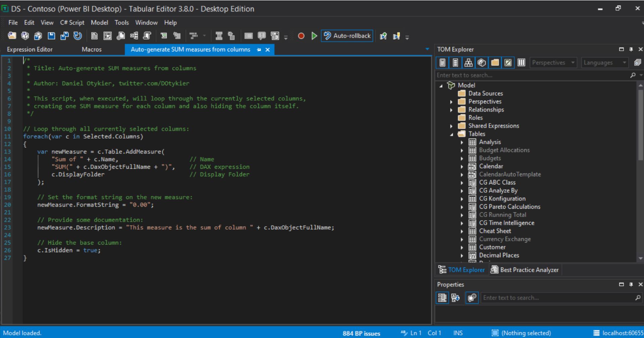644x338 pixels.
Task: Open the C# Script menu
Action: (72, 22)
